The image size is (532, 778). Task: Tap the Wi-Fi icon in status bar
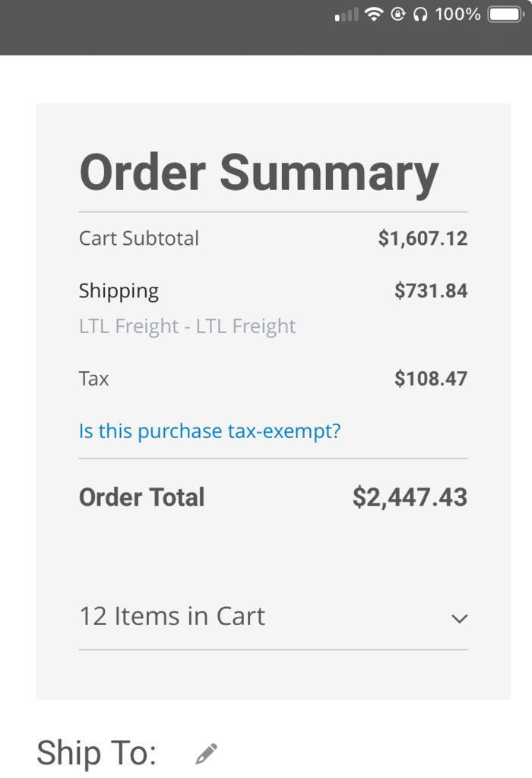[374, 14]
